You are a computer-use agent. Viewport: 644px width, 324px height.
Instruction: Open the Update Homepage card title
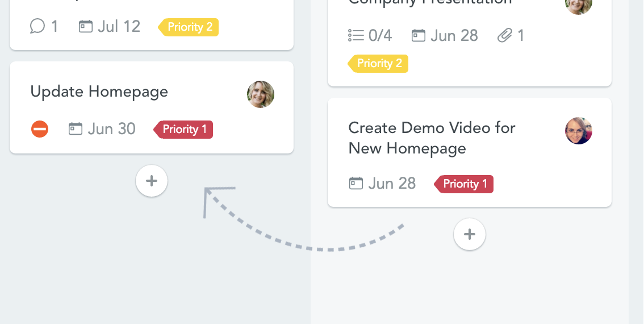coord(99,92)
